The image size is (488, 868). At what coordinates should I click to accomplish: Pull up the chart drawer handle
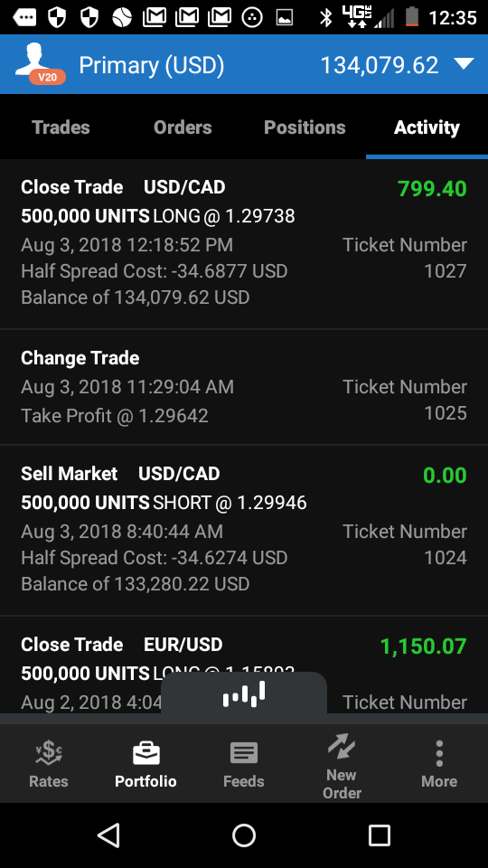244,693
